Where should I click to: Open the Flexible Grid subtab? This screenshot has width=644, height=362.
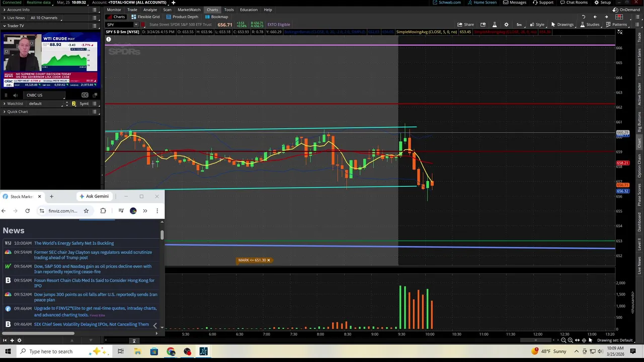145,17
